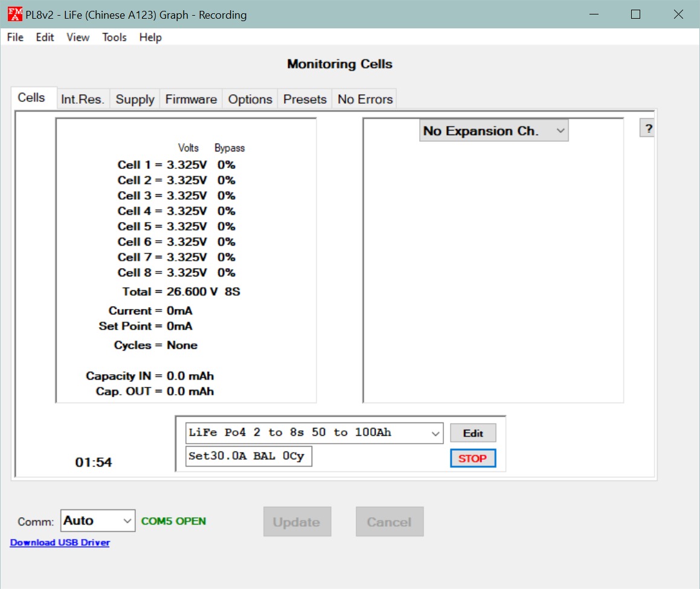Select the Options tab
Viewport: 700px width, 589px height.
[x=250, y=100]
